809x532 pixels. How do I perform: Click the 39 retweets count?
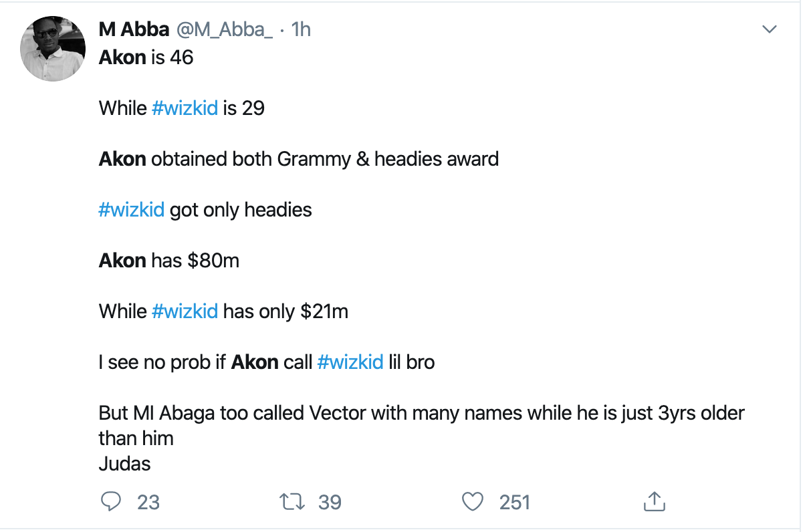pos(330,502)
